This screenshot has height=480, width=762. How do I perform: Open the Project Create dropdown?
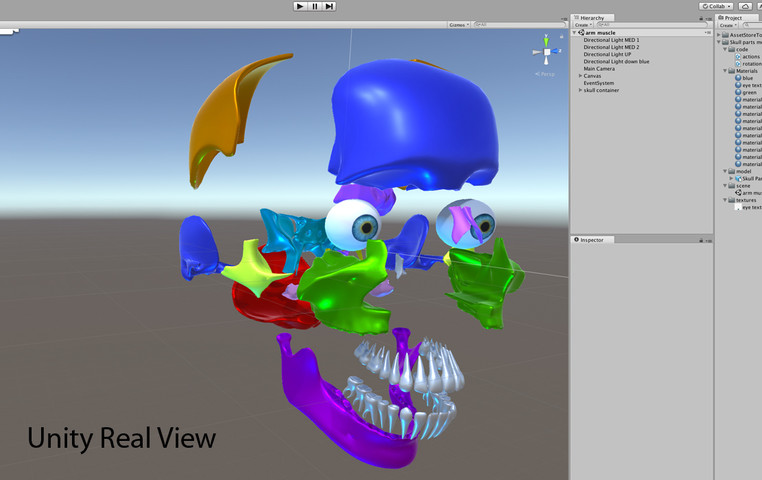tap(727, 25)
